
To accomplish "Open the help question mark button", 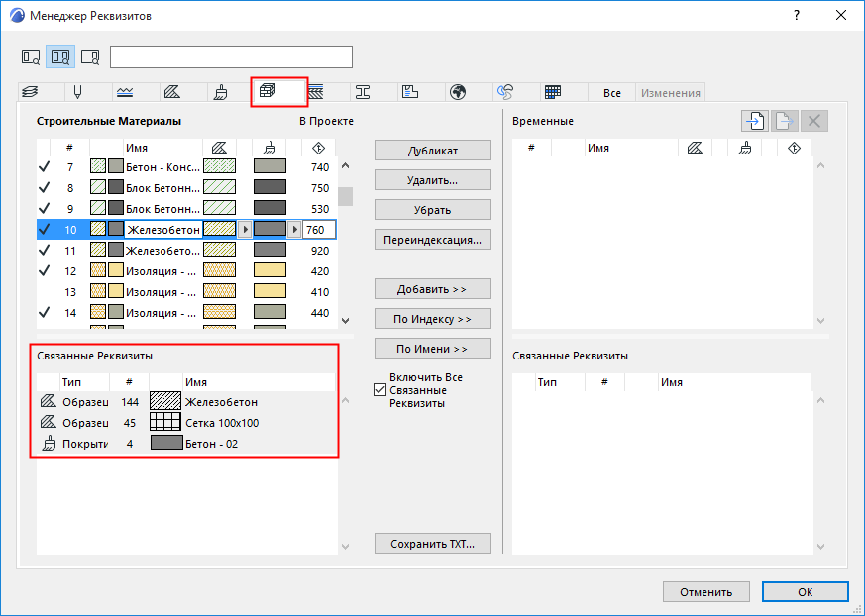I will point(796,16).
